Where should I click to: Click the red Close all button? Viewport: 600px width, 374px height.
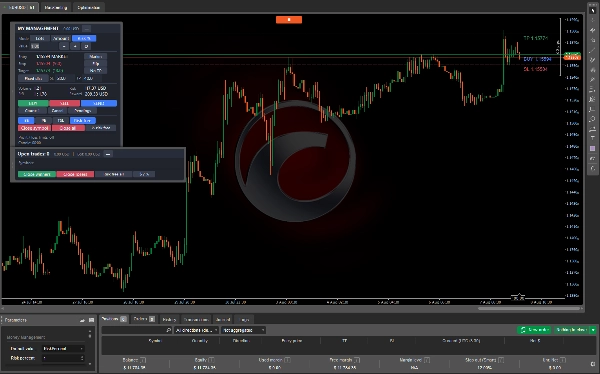[68, 128]
